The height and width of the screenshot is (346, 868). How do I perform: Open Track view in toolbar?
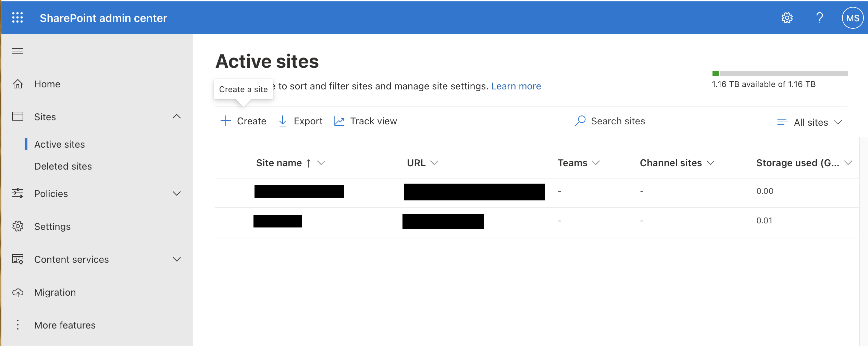365,121
